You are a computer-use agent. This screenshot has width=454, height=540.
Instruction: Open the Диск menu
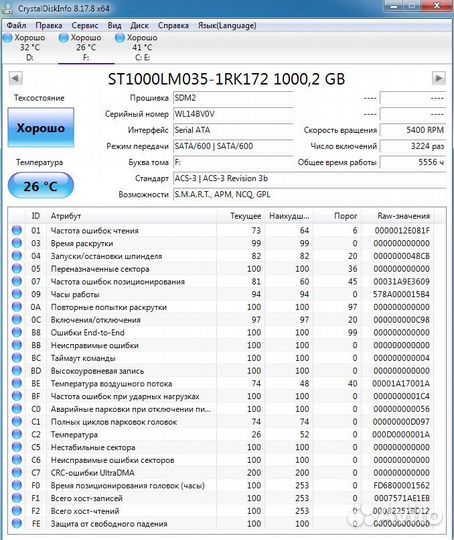140,25
